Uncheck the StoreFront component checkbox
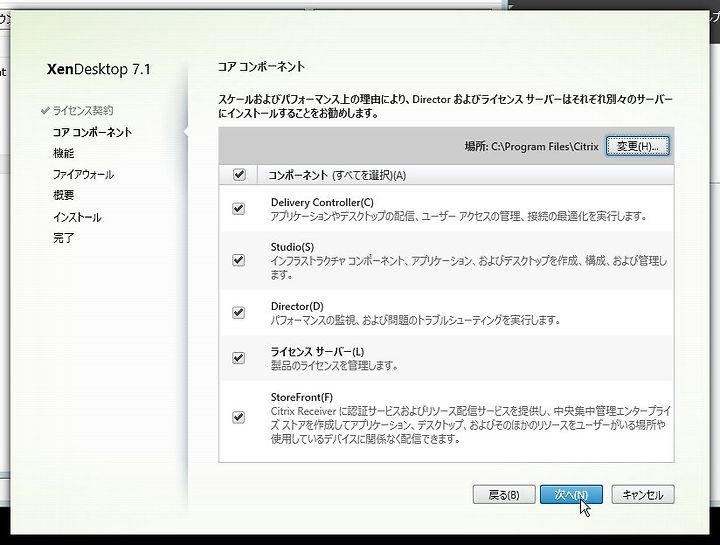This screenshot has width=720, height=545. click(x=238, y=417)
